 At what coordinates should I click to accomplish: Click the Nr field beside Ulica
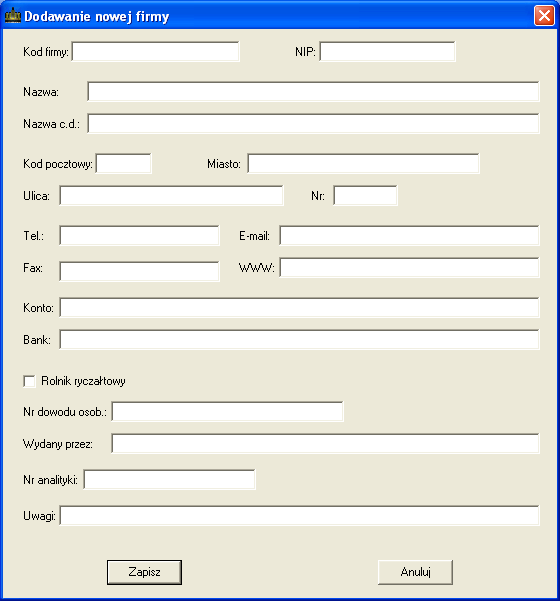coord(365,195)
